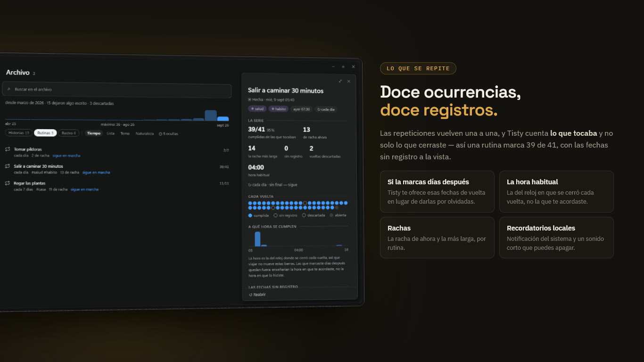This screenshot has width=644, height=362.
Task: Switch to the Tema view
Action: 125,133
